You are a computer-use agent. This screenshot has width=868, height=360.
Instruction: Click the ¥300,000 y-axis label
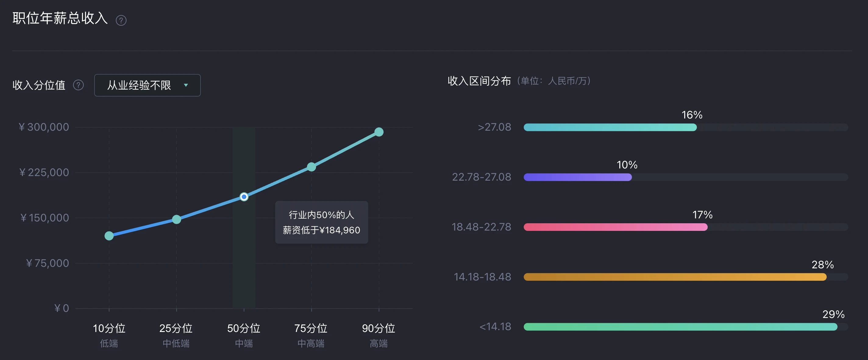(44, 127)
